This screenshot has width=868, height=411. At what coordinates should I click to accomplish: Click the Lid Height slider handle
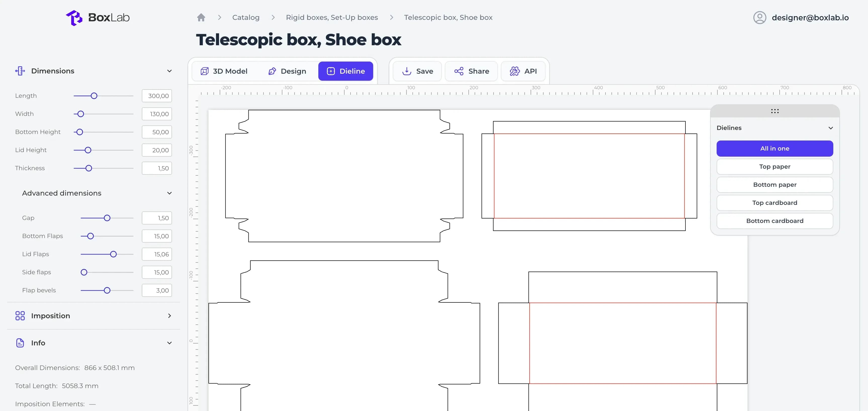88,150
